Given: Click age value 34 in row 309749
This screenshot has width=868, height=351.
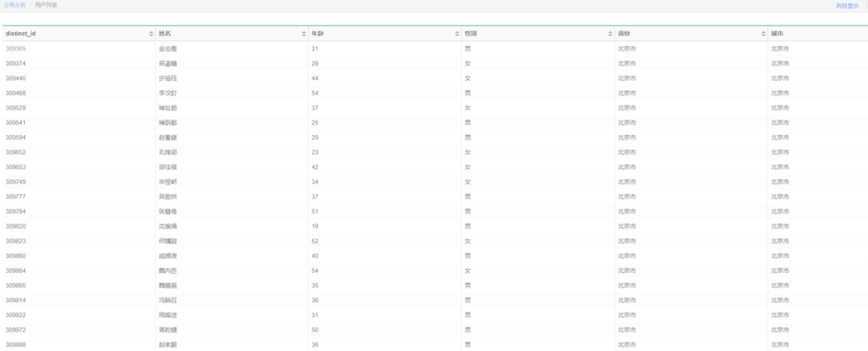Looking at the screenshot, I should 315,182.
